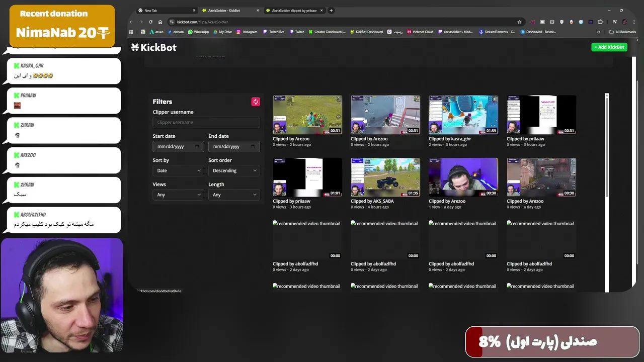Click the 8% progress bar overlay
The width and height of the screenshot is (644, 362).
click(x=552, y=342)
